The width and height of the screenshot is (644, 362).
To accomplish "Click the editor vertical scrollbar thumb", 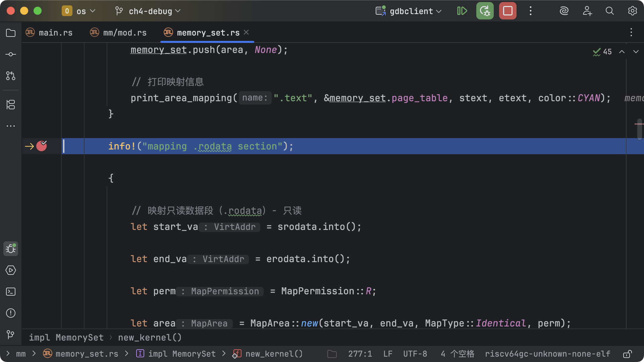I will [639, 129].
